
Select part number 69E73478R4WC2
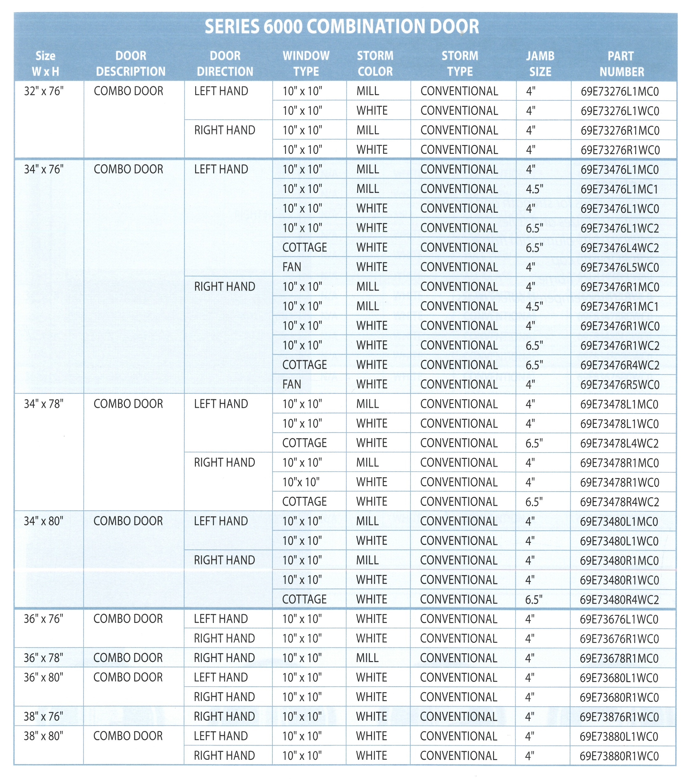click(620, 502)
